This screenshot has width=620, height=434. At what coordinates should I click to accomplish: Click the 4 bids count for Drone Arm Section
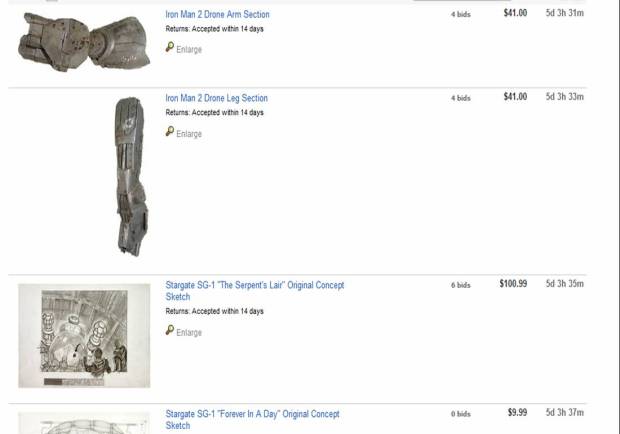tap(460, 15)
